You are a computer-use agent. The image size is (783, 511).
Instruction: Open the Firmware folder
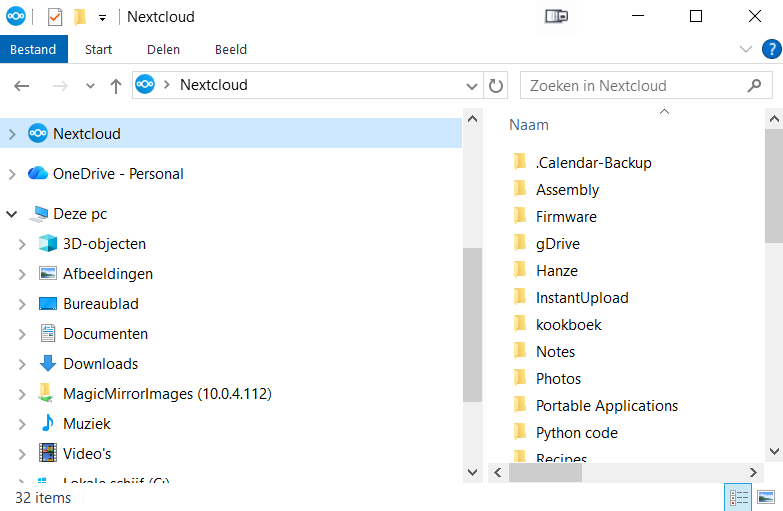565,217
